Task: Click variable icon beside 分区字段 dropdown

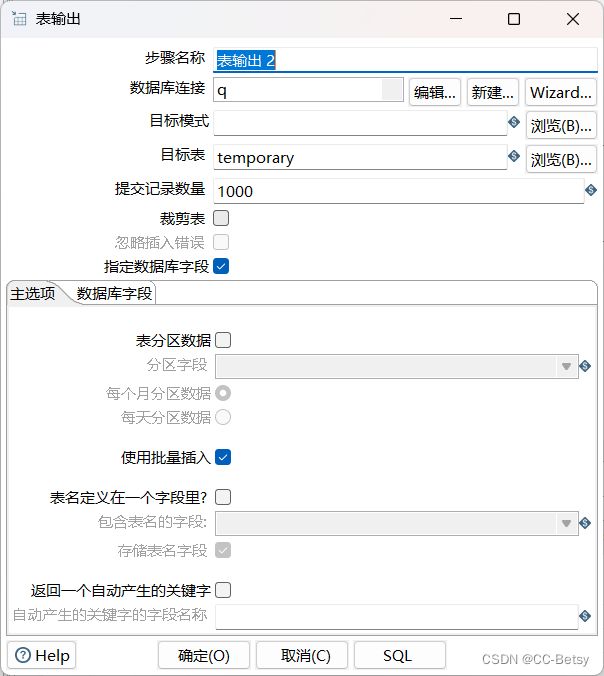Action: tap(585, 366)
